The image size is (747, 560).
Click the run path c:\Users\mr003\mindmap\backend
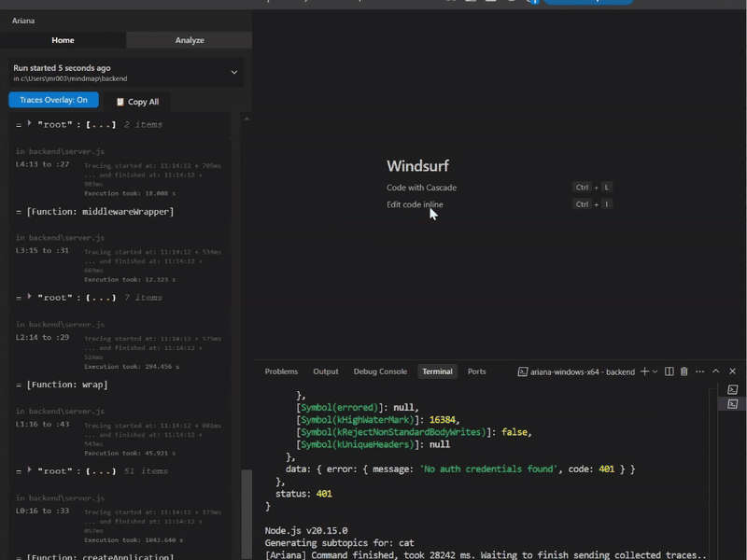[x=74, y=78]
